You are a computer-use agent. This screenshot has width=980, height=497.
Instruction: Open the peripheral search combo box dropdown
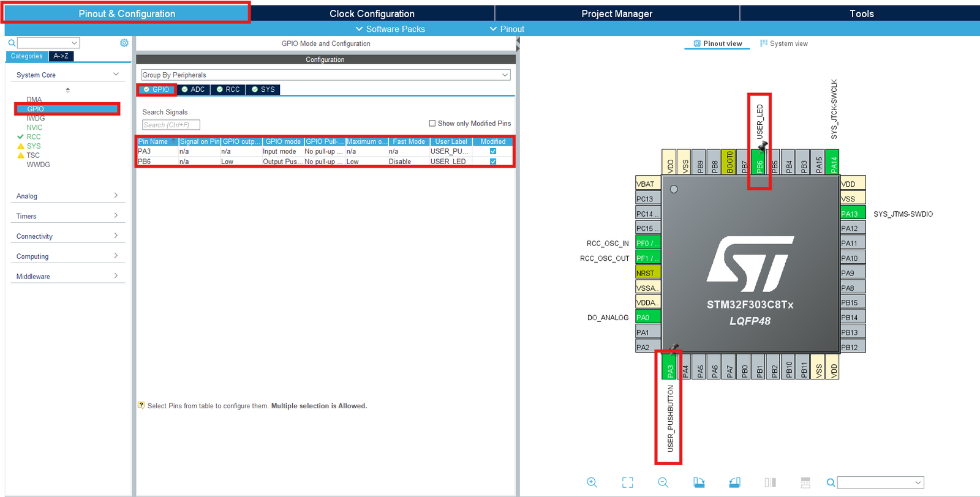tap(74, 43)
